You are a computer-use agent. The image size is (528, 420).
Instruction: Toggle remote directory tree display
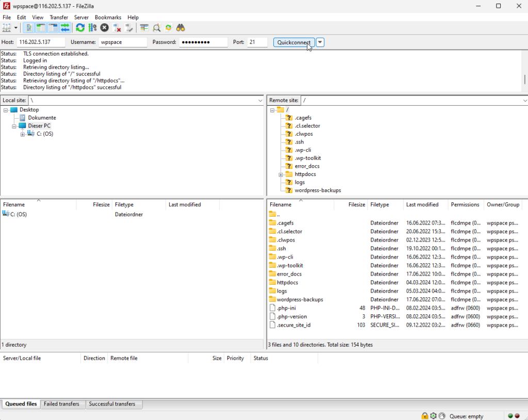tap(53, 28)
